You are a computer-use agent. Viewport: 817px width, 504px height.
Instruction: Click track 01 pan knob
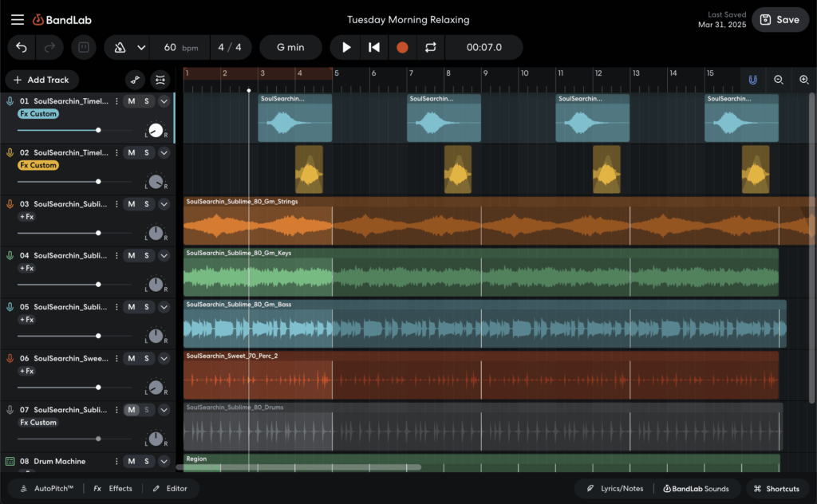pyautogui.click(x=156, y=130)
